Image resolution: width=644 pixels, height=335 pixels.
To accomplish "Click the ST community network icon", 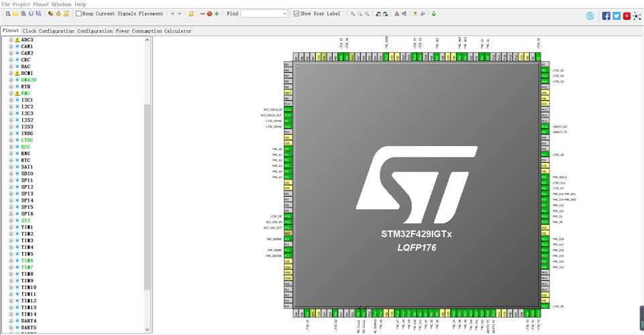I will tap(637, 16).
